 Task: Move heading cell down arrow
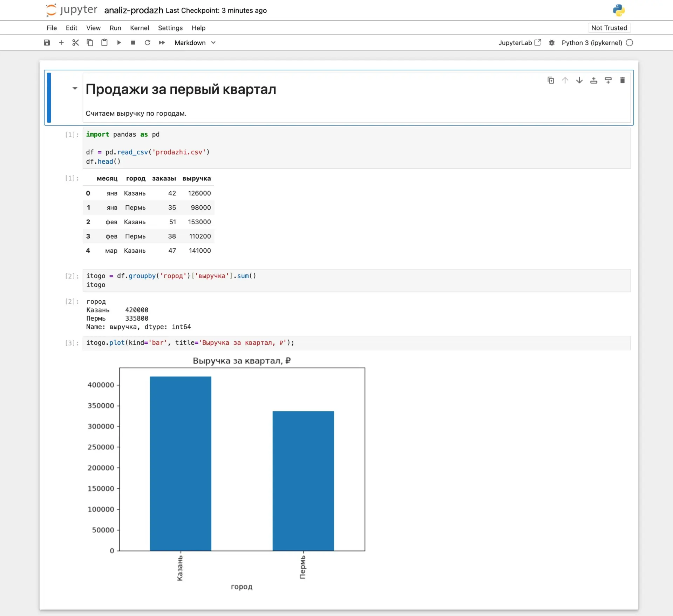[x=579, y=80]
